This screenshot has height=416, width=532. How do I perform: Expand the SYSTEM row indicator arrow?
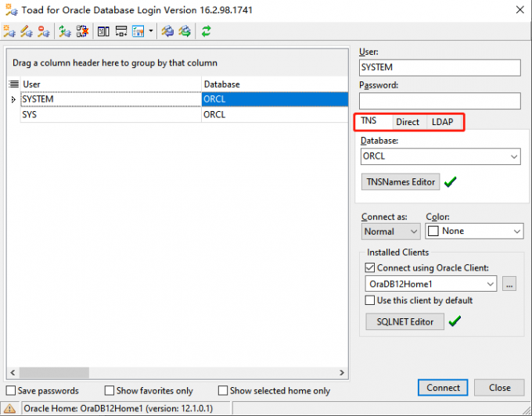(13, 99)
